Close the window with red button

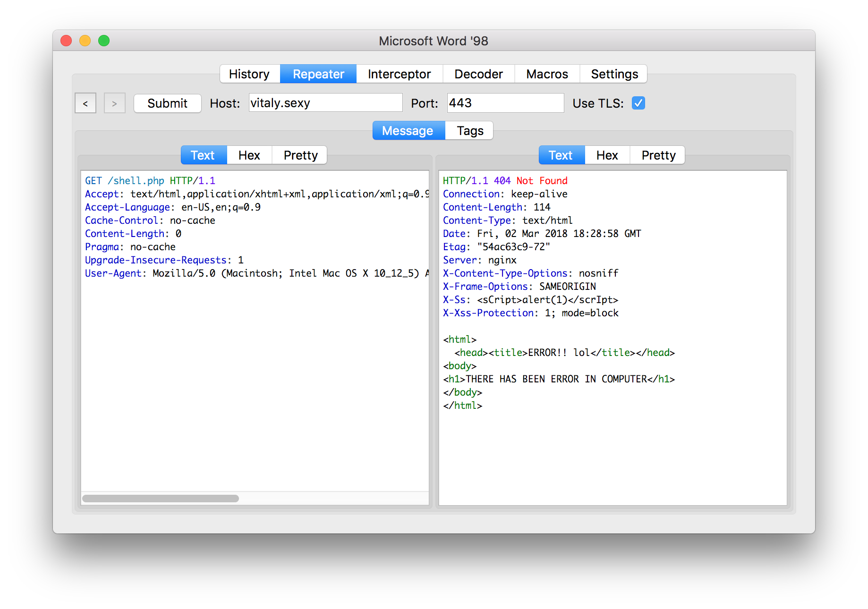tap(66, 41)
